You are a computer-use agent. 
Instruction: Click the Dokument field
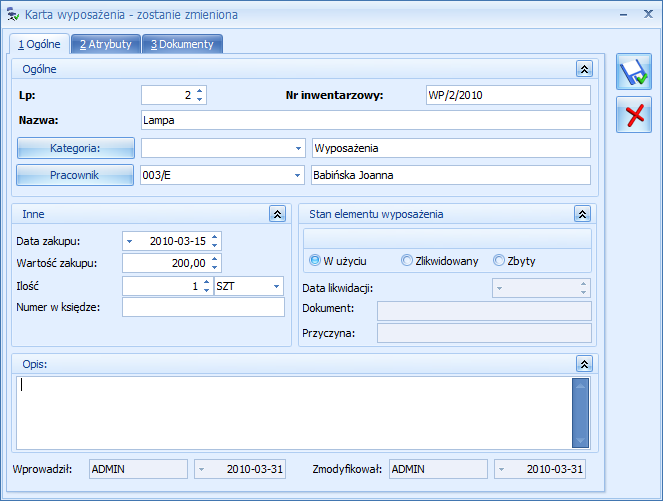(484, 311)
